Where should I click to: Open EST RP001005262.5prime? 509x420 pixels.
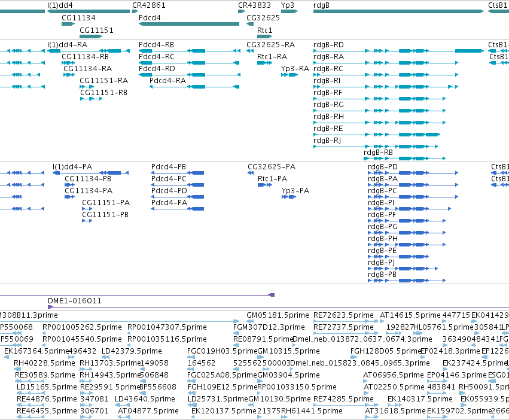pos(82,327)
